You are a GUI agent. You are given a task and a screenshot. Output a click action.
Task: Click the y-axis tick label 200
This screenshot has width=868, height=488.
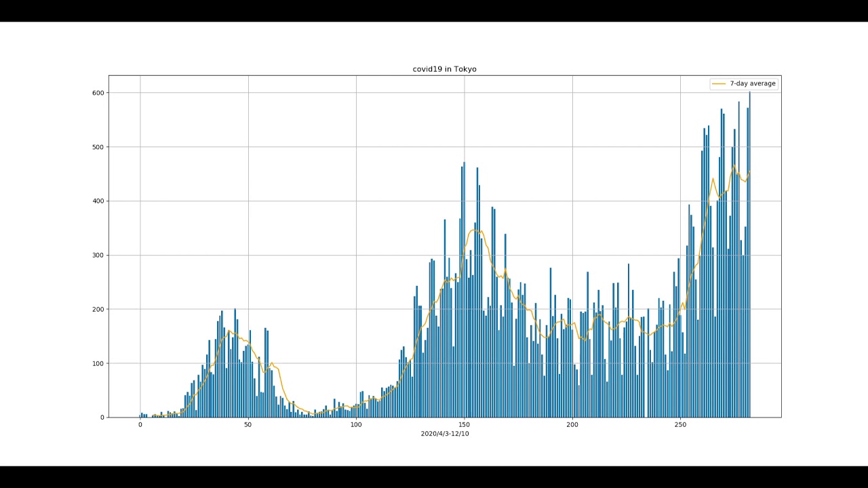click(x=98, y=310)
